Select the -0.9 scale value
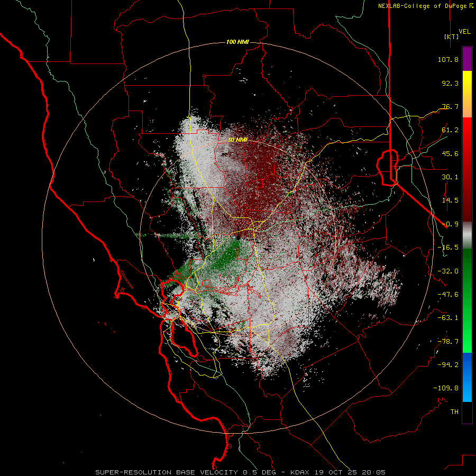Viewport: 476px width, 476px height. pyautogui.click(x=450, y=224)
